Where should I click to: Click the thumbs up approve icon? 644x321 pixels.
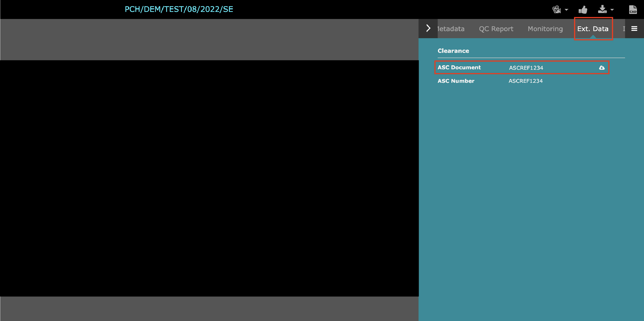(x=583, y=10)
